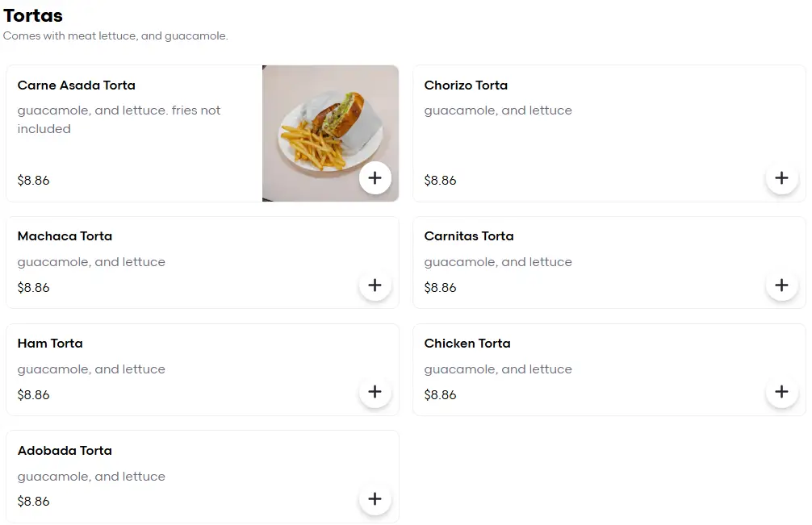This screenshot has width=812, height=525.
Task: Open the Chicken Torta item title
Action: (467, 344)
